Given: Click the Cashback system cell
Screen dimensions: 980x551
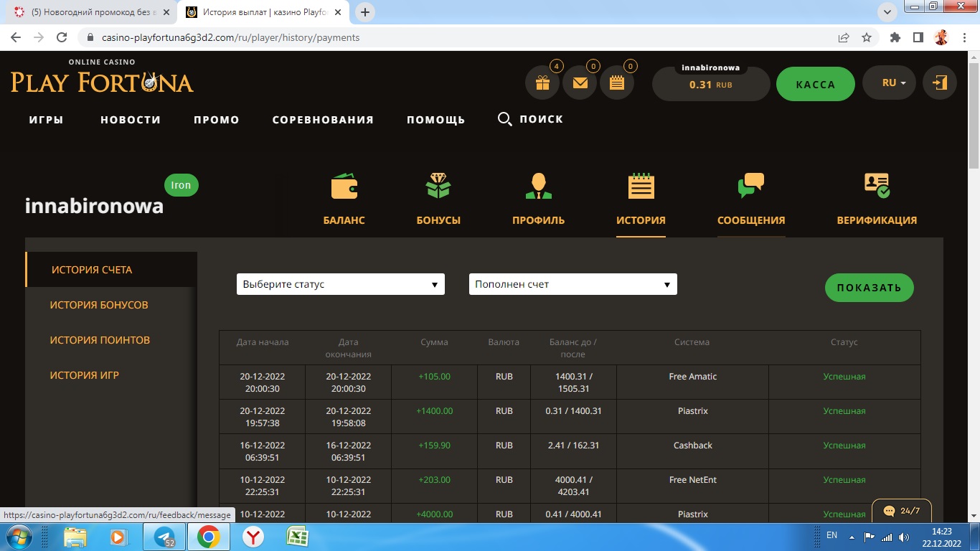Looking at the screenshot, I should (x=692, y=451).
